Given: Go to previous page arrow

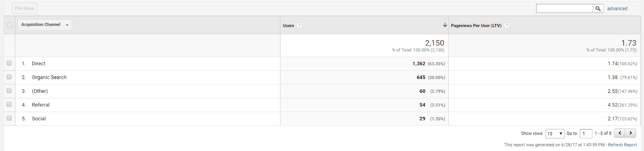Looking at the screenshot, I should (620, 133).
